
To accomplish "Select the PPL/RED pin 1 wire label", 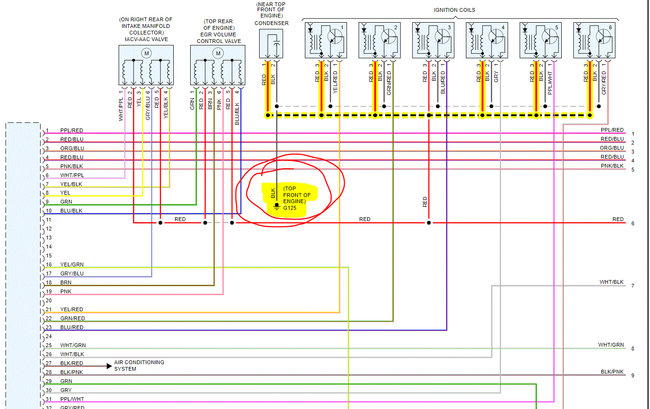I will tap(72, 131).
